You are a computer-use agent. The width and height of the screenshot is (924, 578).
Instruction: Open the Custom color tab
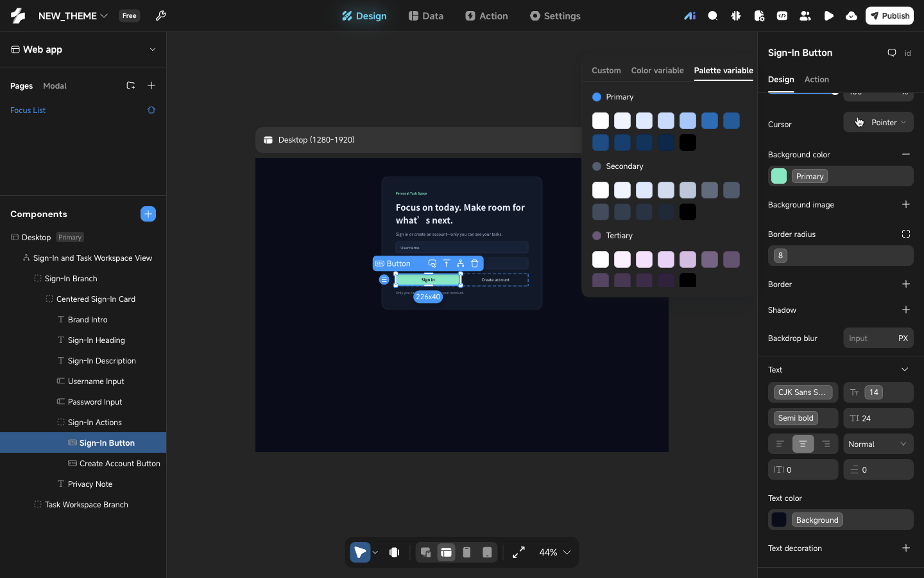tap(606, 71)
